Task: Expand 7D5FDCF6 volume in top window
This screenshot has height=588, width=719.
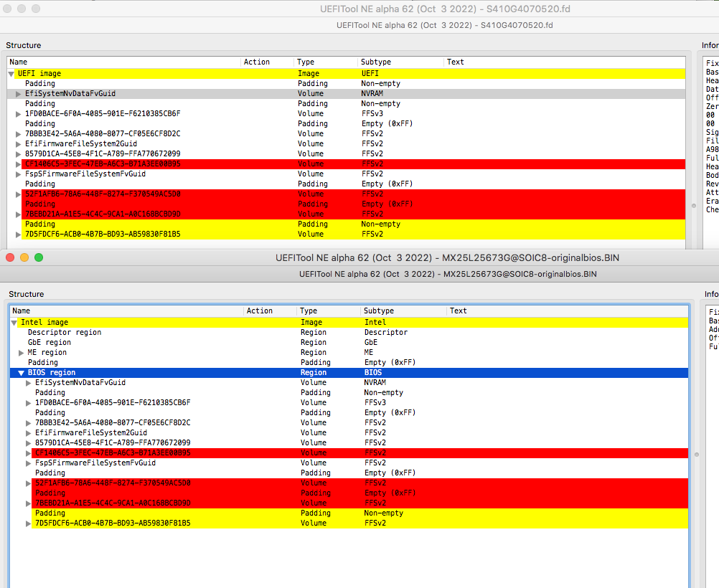Action: [x=19, y=234]
